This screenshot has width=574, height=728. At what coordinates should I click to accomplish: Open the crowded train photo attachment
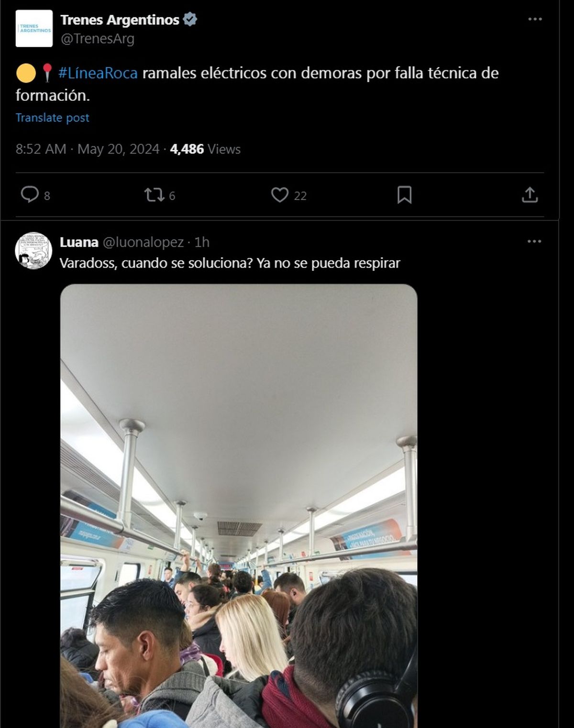click(x=239, y=506)
